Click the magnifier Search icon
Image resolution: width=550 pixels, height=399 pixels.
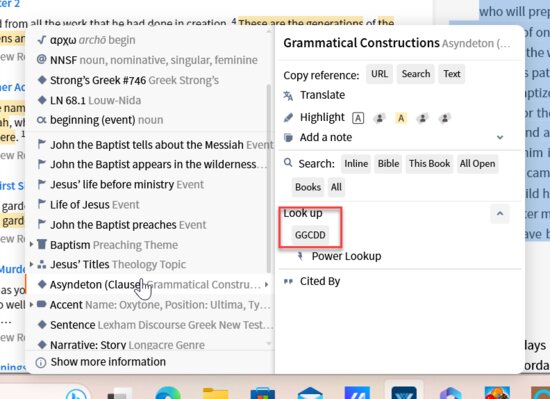(x=288, y=163)
